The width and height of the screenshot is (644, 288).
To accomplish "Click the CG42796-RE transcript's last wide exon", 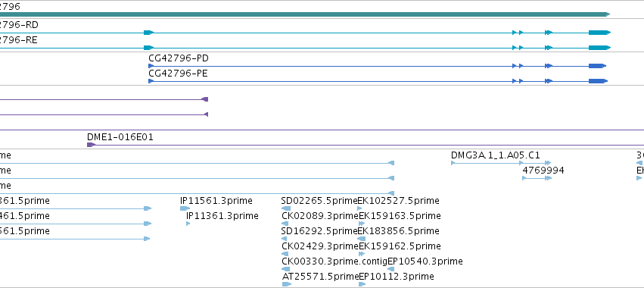I will pos(599,48).
